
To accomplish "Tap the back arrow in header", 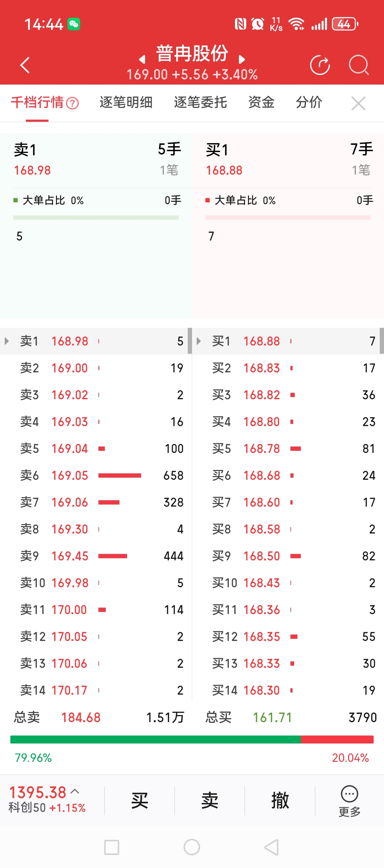I will (25, 65).
